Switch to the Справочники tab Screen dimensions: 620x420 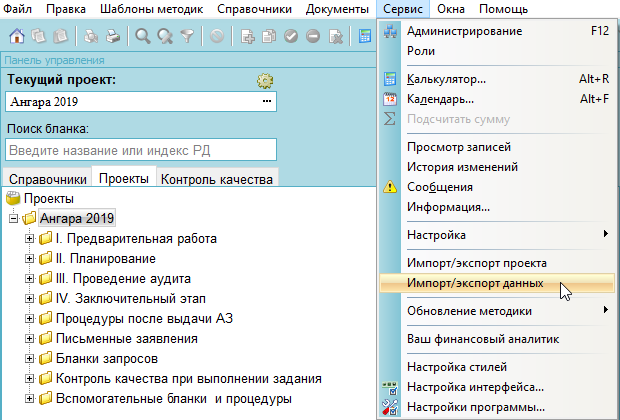(x=47, y=179)
